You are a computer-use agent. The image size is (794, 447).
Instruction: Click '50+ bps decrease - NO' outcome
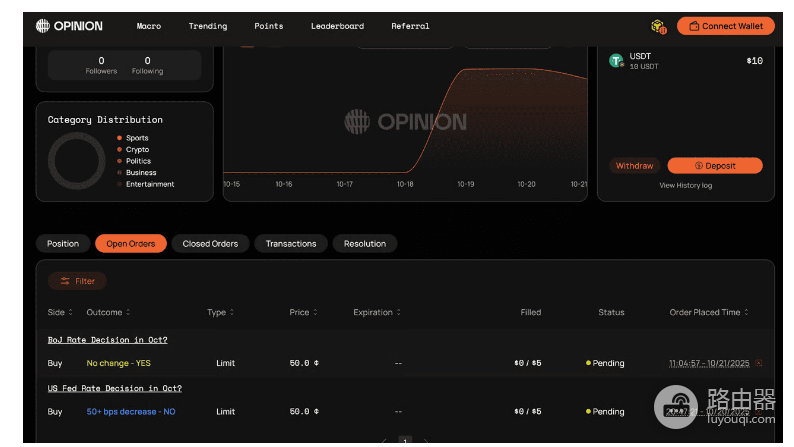(131, 412)
